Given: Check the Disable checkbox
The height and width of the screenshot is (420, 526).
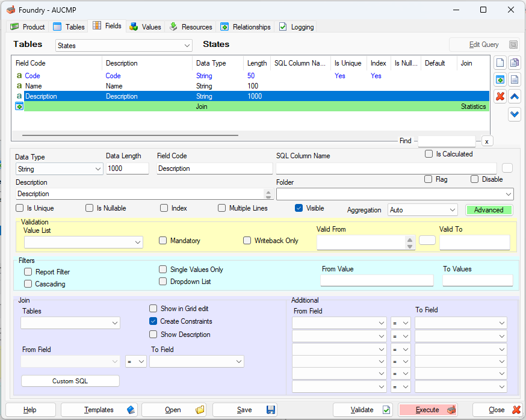Looking at the screenshot, I should 474,179.
